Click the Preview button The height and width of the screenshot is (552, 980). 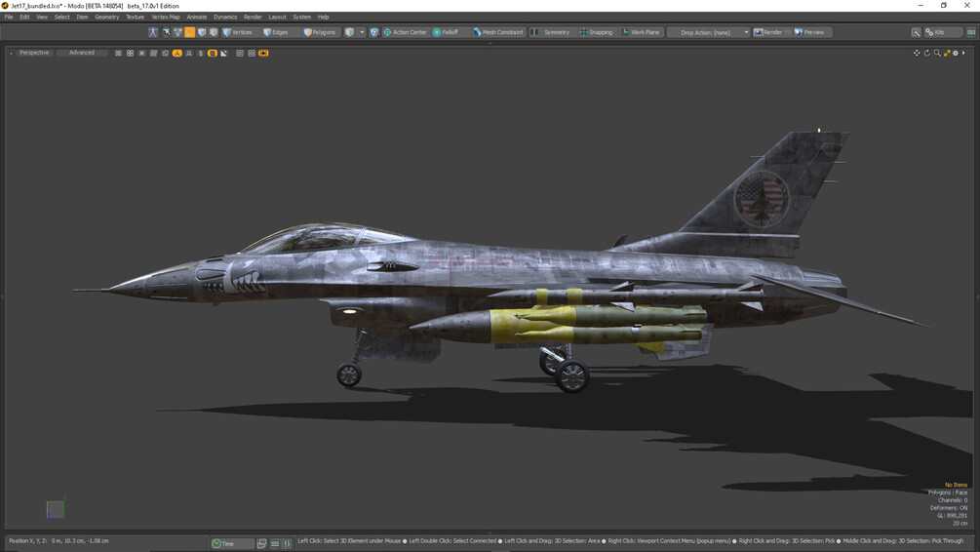(x=810, y=32)
